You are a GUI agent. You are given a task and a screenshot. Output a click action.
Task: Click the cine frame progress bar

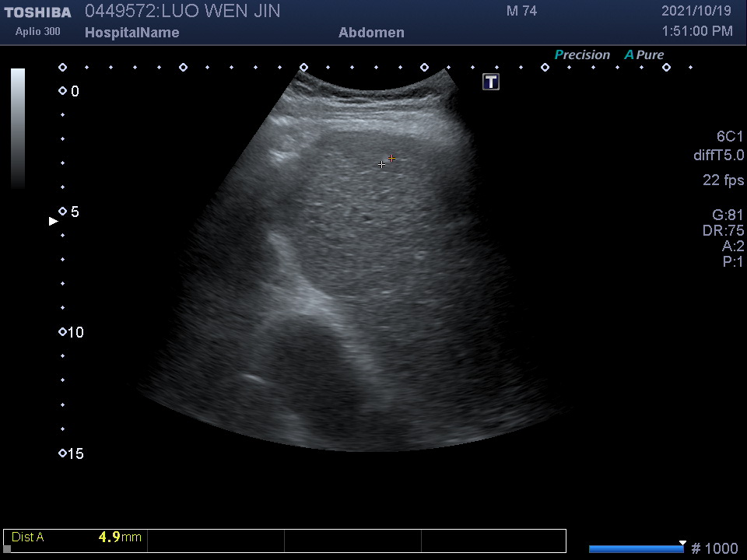point(636,548)
